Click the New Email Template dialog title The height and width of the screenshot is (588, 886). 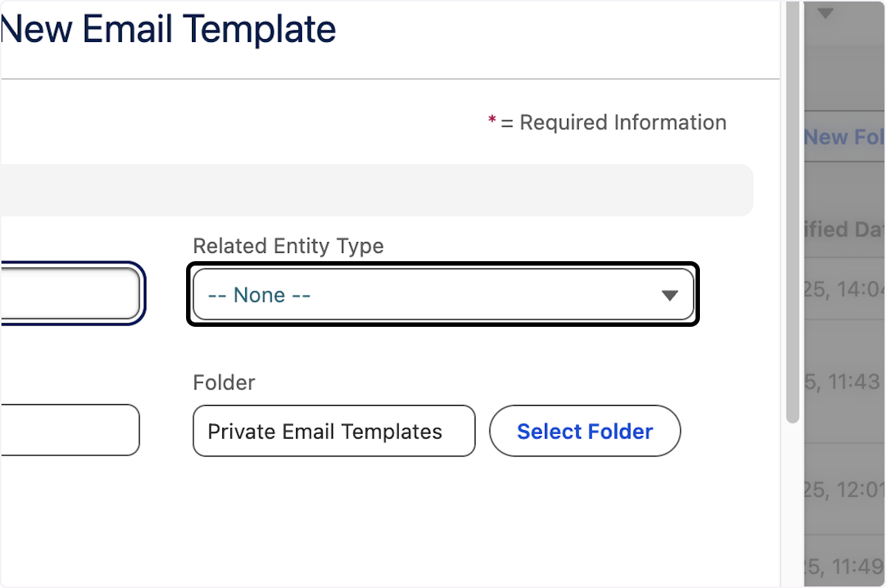click(x=168, y=30)
